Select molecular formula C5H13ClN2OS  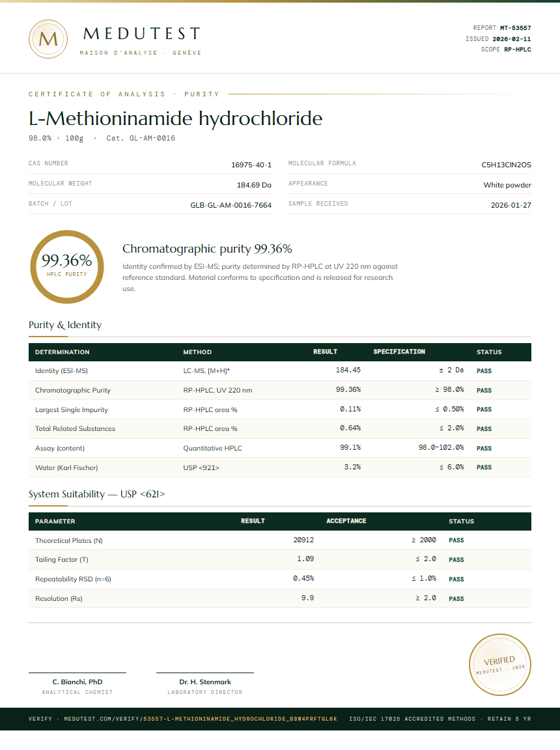tap(506, 165)
